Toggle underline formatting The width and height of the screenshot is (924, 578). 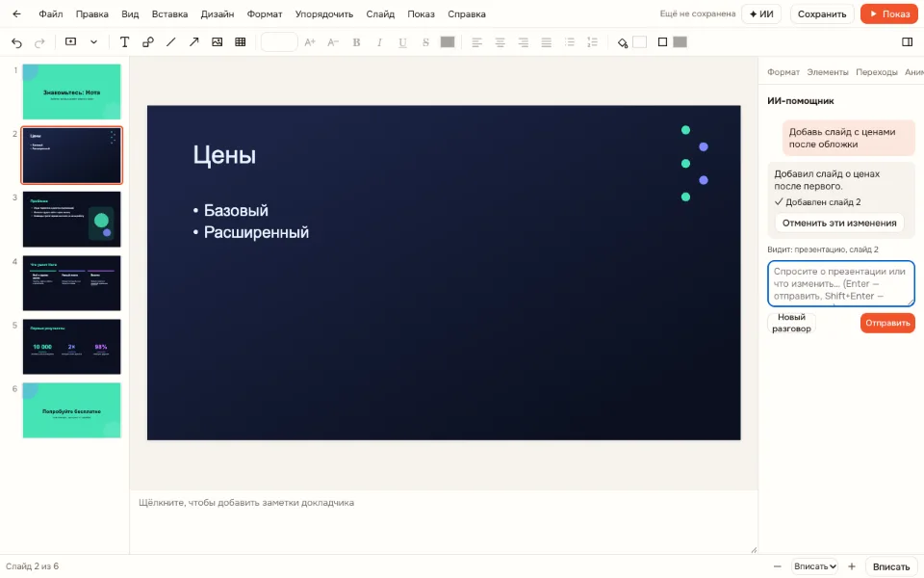click(x=402, y=41)
